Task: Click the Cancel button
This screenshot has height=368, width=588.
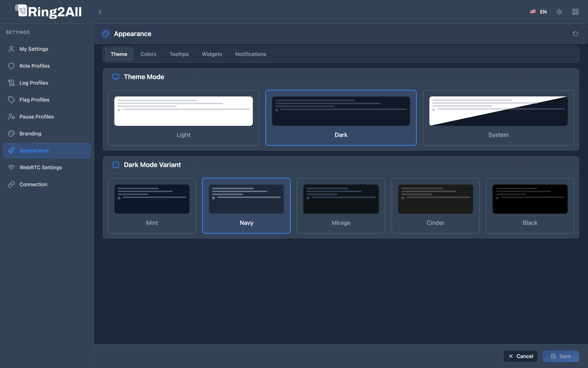Action: [x=520, y=356]
